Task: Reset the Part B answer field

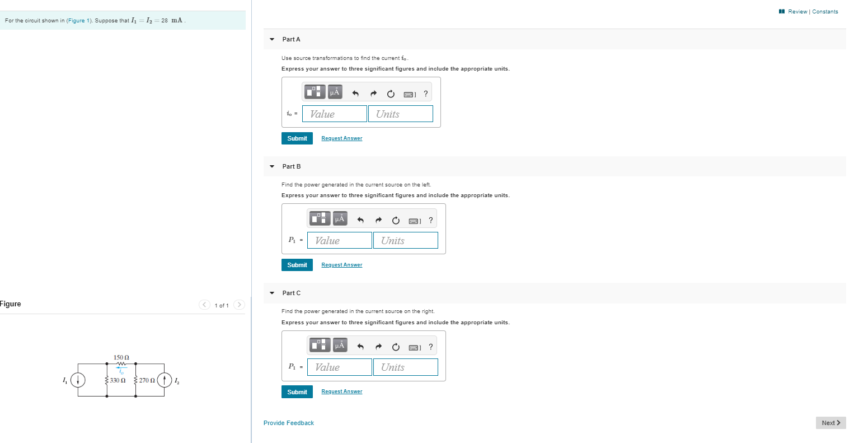Action: pyautogui.click(x=396, y=220)
